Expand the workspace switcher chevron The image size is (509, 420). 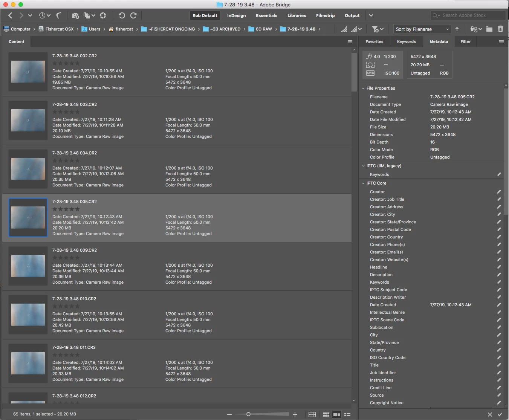click(371, 15)
